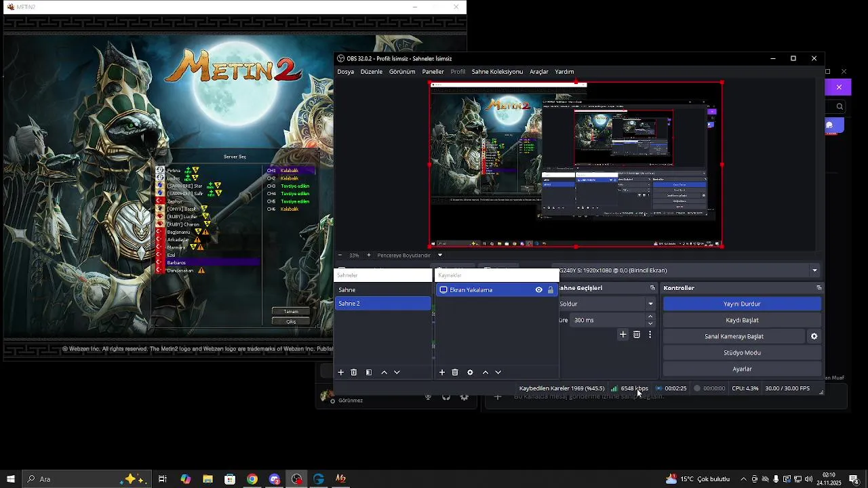
Task: Move source up in Kaynaklar list
Action: 486,372
